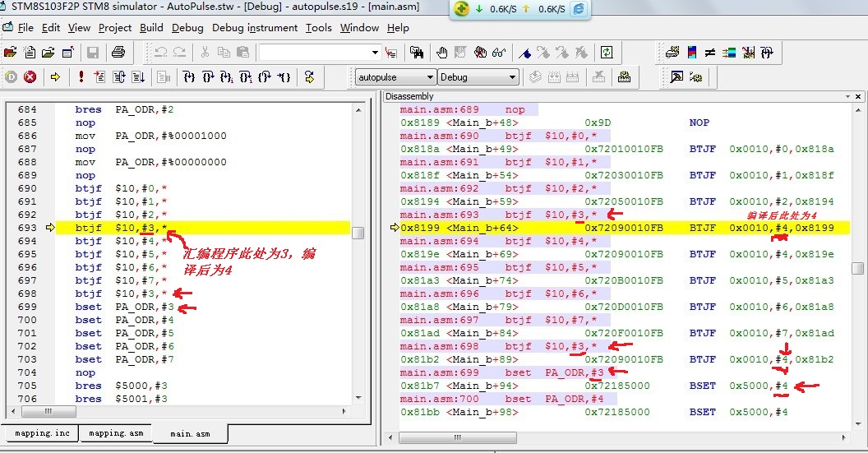Viewport: 868px width, 453px height.
Task: Insert or remove breakpoint with hand icon
Action: [441, 53]
